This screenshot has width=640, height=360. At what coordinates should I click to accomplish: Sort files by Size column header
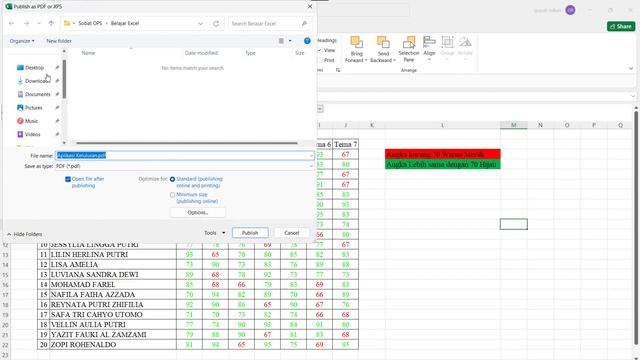pos(299,53)
